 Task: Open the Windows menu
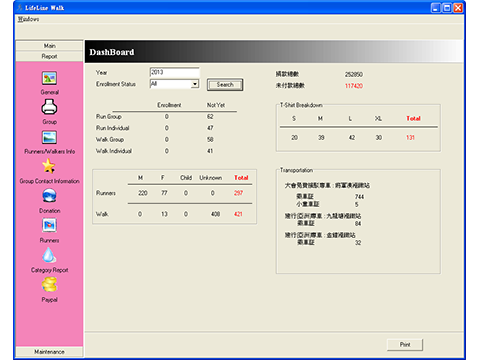tap(28, 19)
